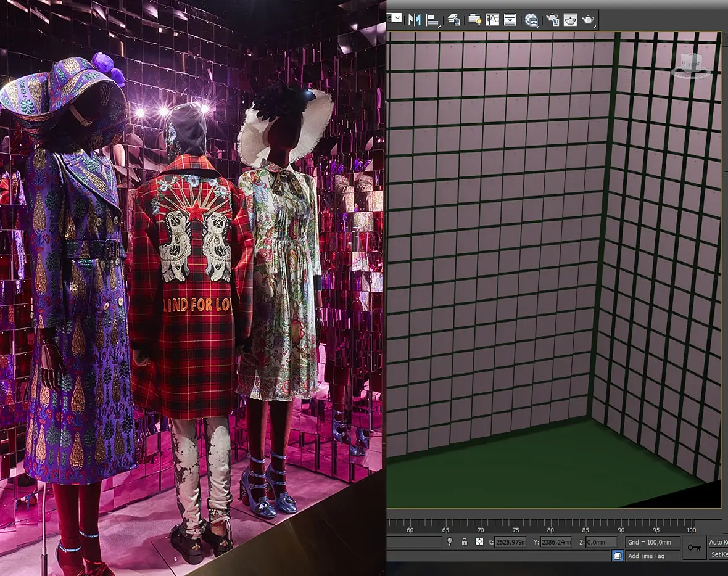The image size is (728, 576).
Task: Toggle Absolute/Offset transform mode icon
Action: [479, 541]
